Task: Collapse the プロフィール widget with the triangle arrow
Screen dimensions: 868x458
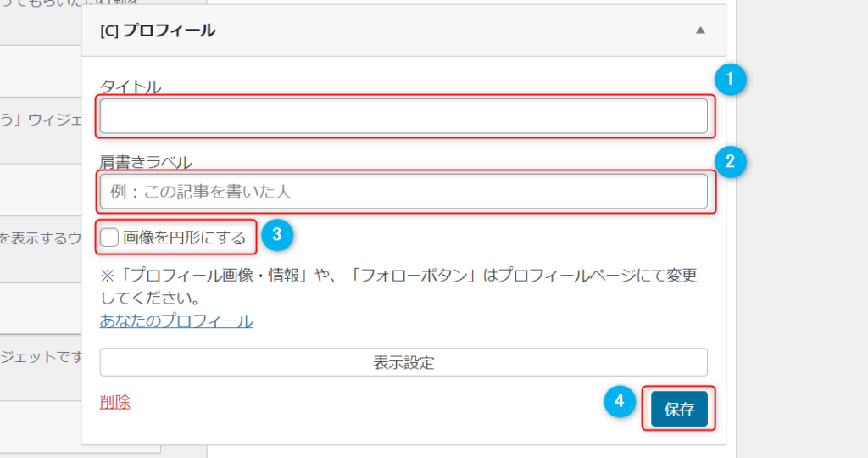Action: (700, 31)
